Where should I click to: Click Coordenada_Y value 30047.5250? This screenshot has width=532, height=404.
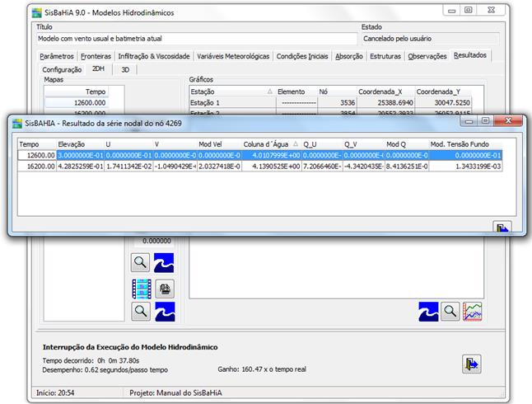tap(443, 102)
